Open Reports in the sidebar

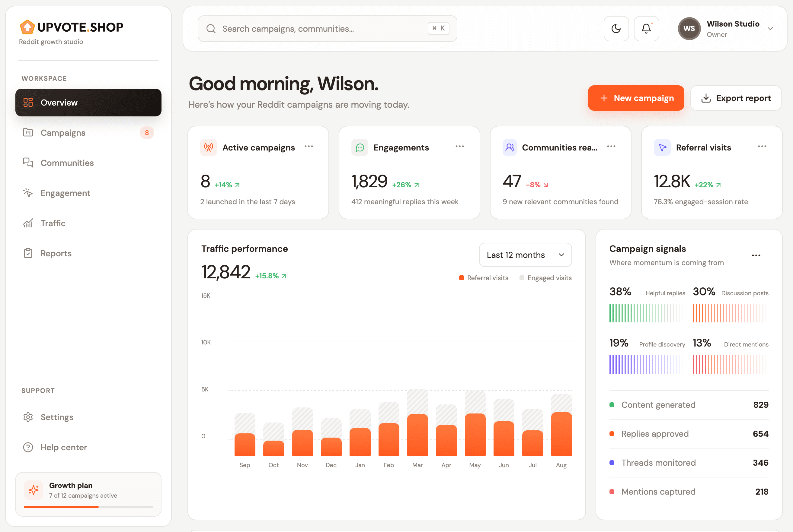(88, 253)
